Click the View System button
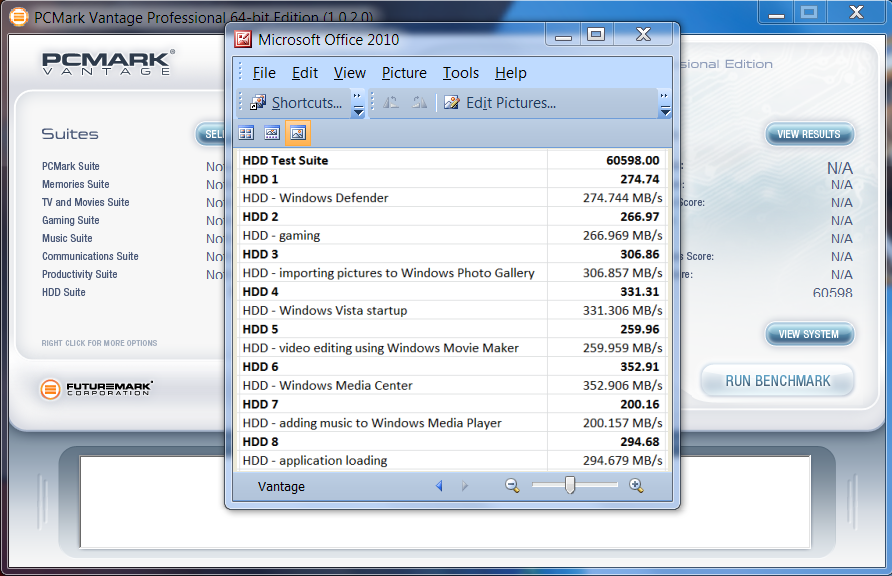The height and width of the screenshot is (576, 892). pos(809,334)
